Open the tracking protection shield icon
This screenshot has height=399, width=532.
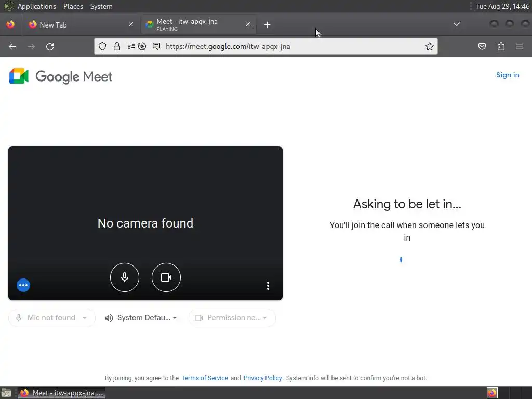(x=102, y=46)
